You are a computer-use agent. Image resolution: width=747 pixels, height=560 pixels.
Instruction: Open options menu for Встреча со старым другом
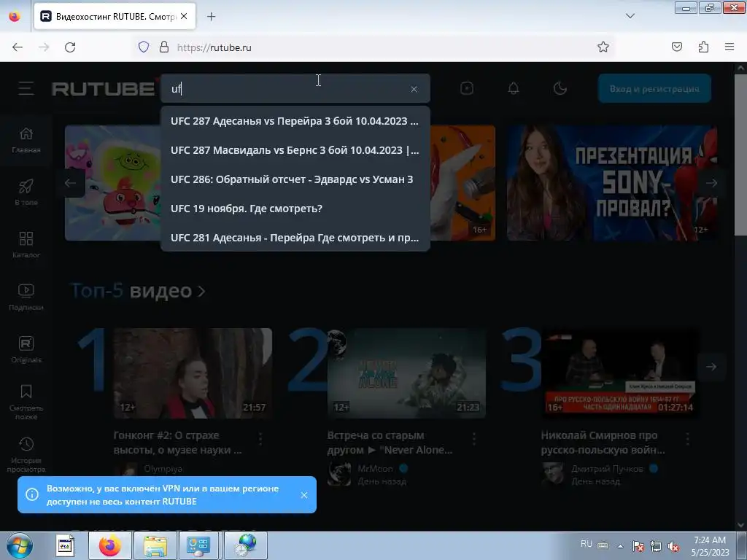point(474,438)
